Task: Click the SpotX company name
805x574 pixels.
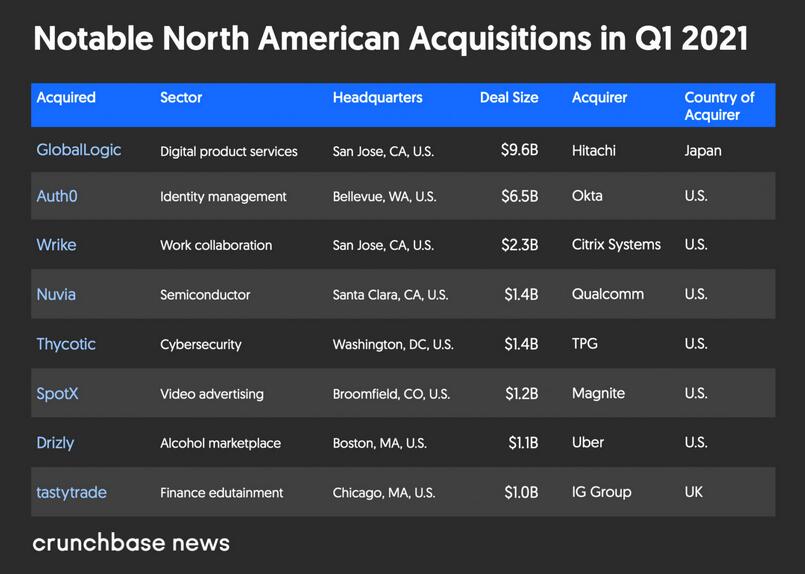Action: tap(57, 393)
